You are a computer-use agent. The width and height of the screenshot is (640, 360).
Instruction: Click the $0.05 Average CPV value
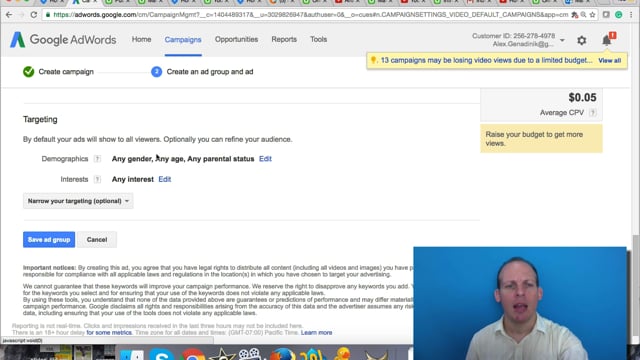[x=582, y=98]
